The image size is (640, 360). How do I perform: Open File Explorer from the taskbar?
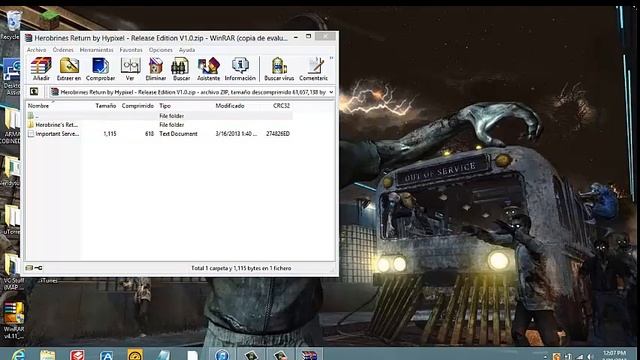coord(47,355)
